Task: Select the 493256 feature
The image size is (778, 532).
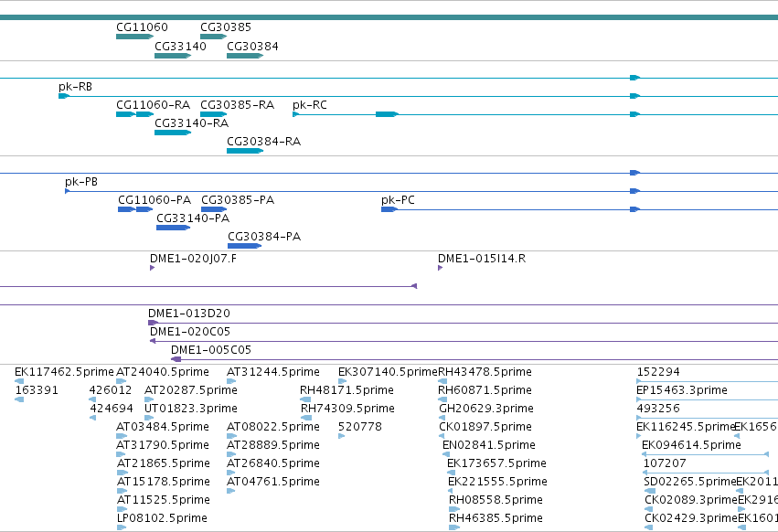Action: point(707,418)
